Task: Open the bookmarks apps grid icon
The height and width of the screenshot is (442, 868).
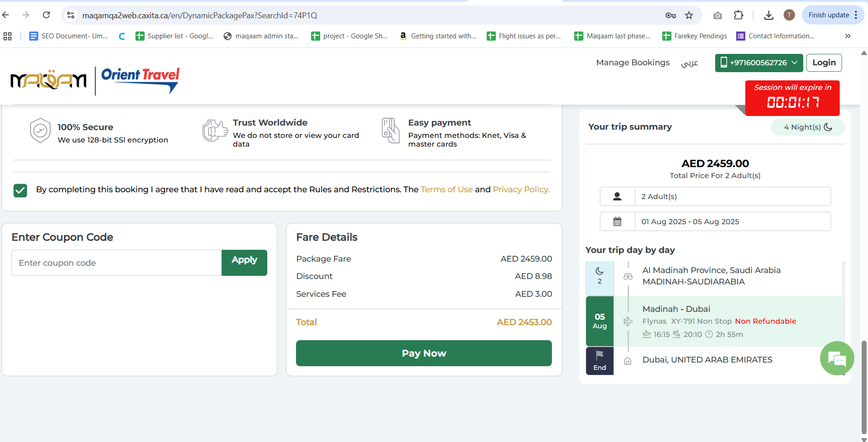Action: pyautogui.click(x=7, y=36)
